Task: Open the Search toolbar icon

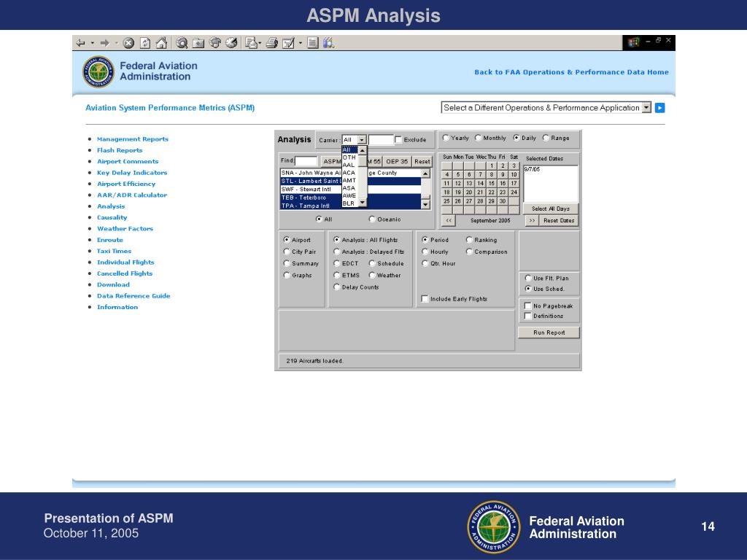Action: [182, 43]
